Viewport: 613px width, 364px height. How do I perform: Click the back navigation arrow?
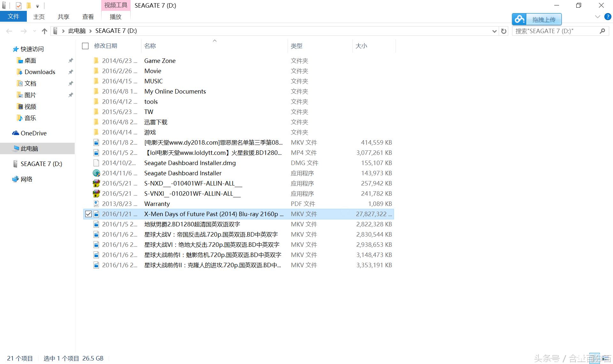pos(9,31)
